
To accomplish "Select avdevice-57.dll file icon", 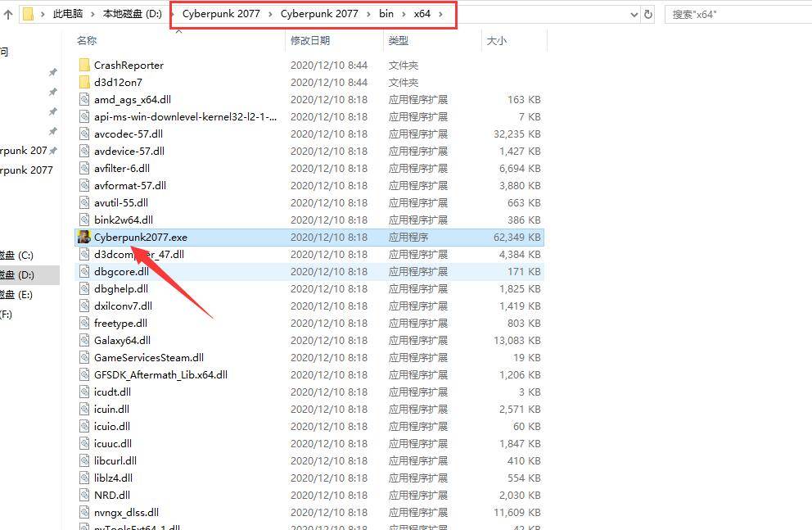I will [x=84, y=151].
